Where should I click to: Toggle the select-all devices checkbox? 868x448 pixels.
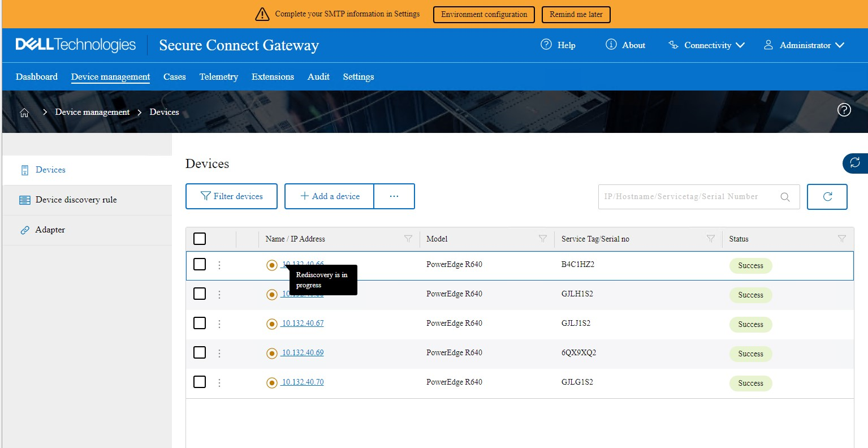click(x=200, y=239)
